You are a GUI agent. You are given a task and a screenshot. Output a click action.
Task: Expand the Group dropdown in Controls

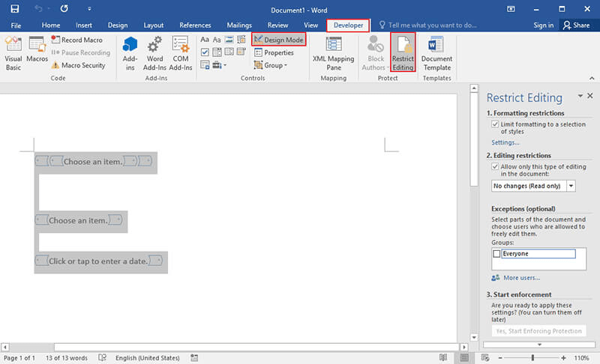pyautogui.click(x=286, y=65)
